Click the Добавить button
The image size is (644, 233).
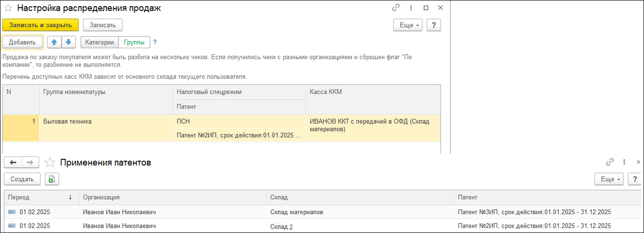[x=22, y=42]
